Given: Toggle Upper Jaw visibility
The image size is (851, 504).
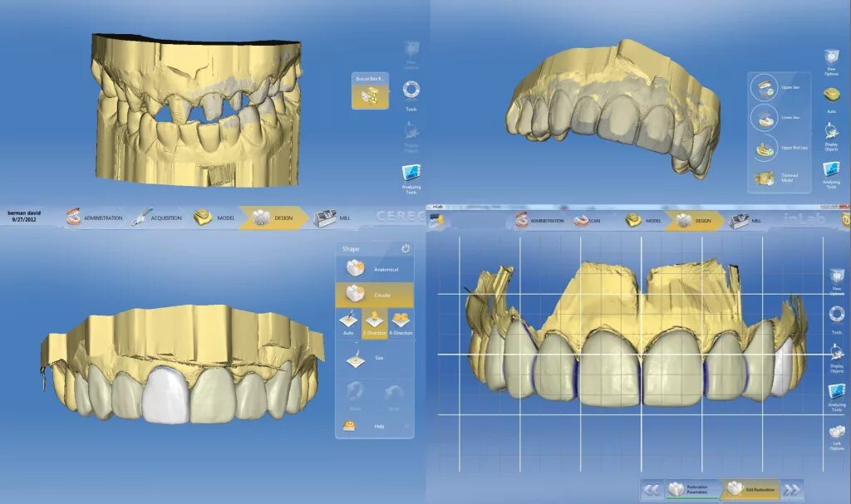Looking at the screenshot, I should click(773, 87).
